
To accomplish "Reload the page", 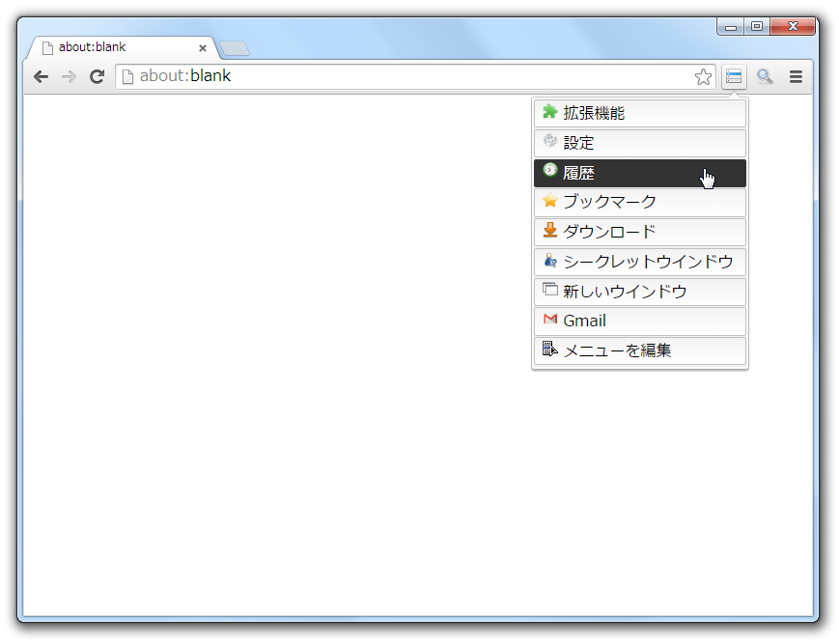I will point(97,77).
